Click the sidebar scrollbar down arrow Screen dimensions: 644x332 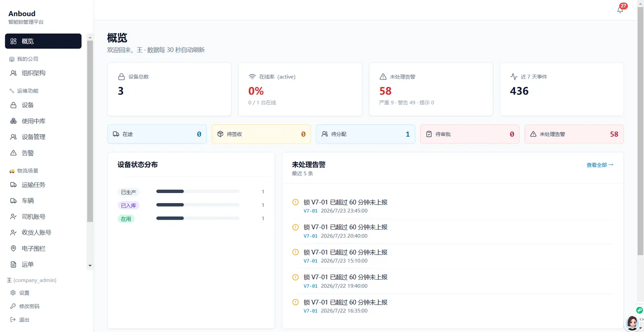coord(90,266)
